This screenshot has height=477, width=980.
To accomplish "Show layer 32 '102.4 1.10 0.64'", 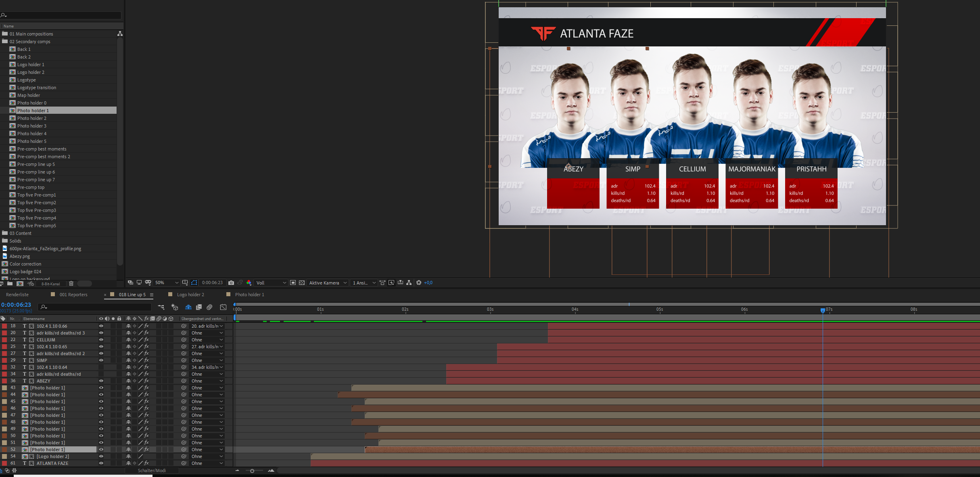I will pos(101,367).
